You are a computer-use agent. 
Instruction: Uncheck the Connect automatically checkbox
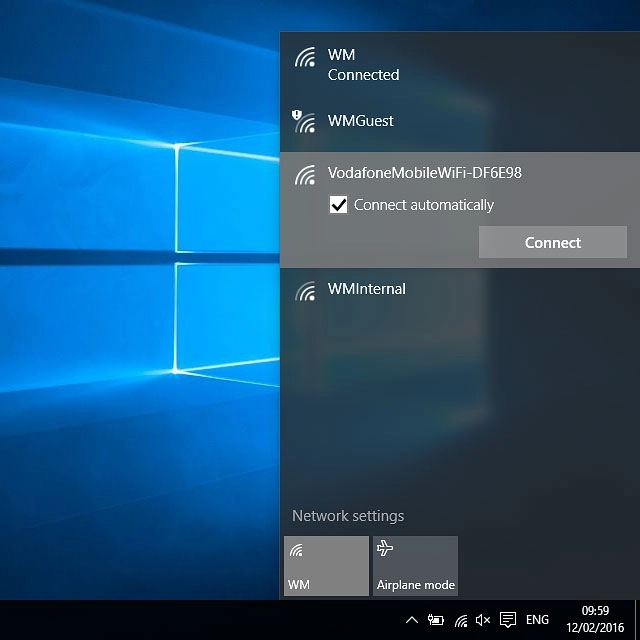[339, 205]
